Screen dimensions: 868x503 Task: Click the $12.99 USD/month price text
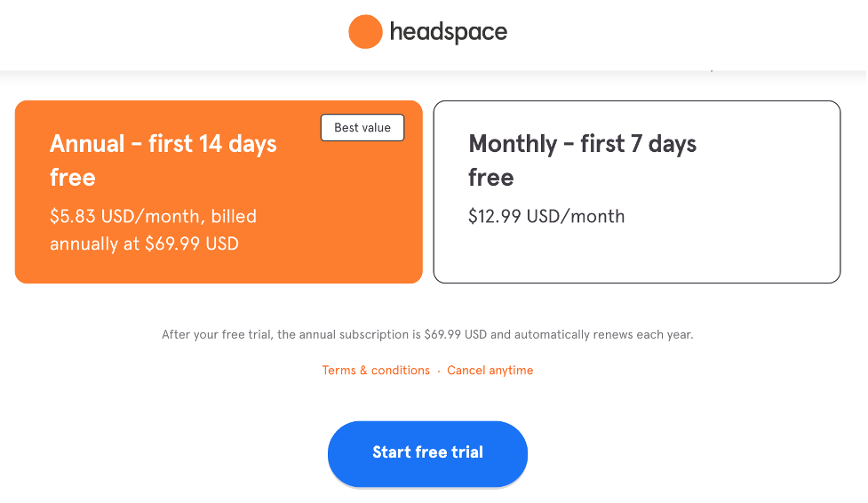546,216
